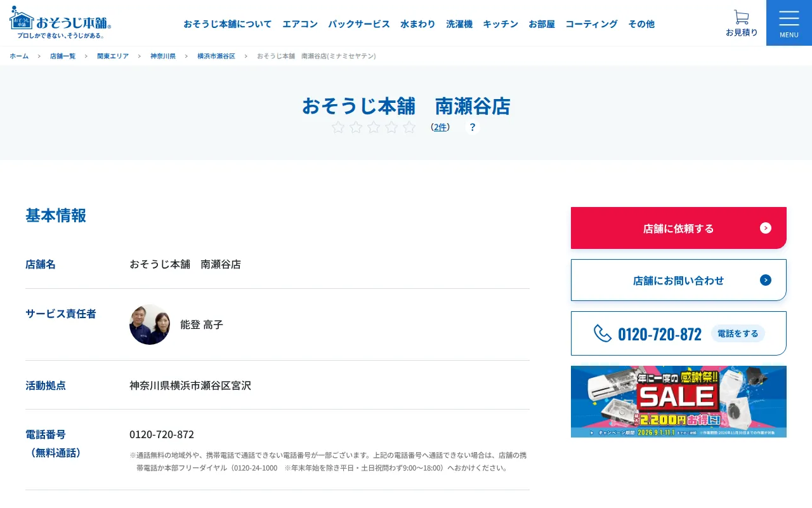Click the arrow icon on 店舗にお問い合わせ

click(766, 280)
